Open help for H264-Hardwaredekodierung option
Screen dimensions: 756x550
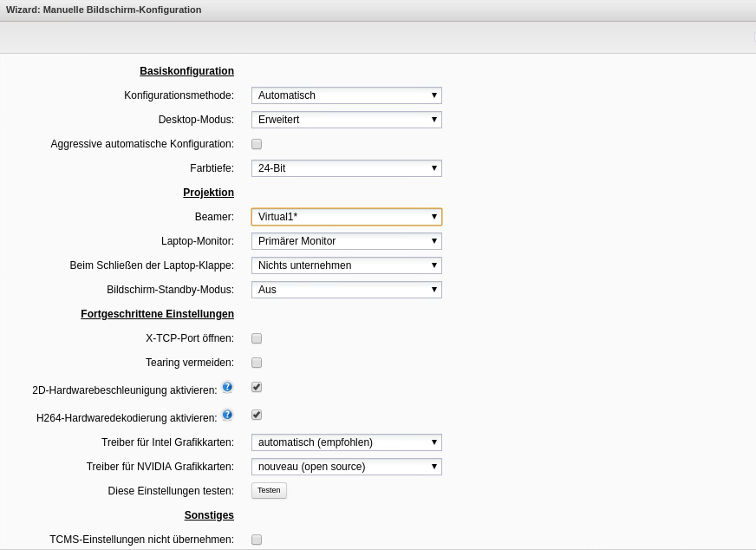point(227,415)
